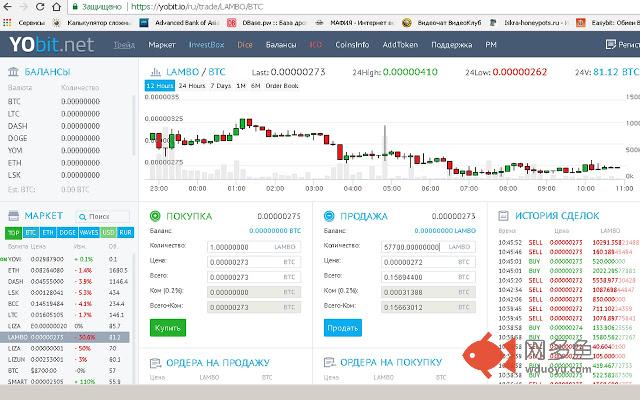Image resolution: width=640 pixels, height=400 pixels.
Task: Click the green Покупка circle icon
Action: point(155,216)
